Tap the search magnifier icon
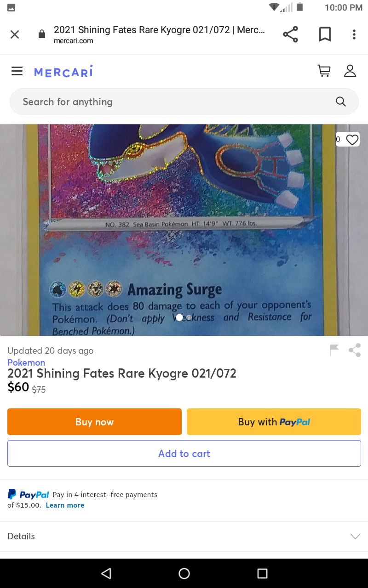 [340, 102]
